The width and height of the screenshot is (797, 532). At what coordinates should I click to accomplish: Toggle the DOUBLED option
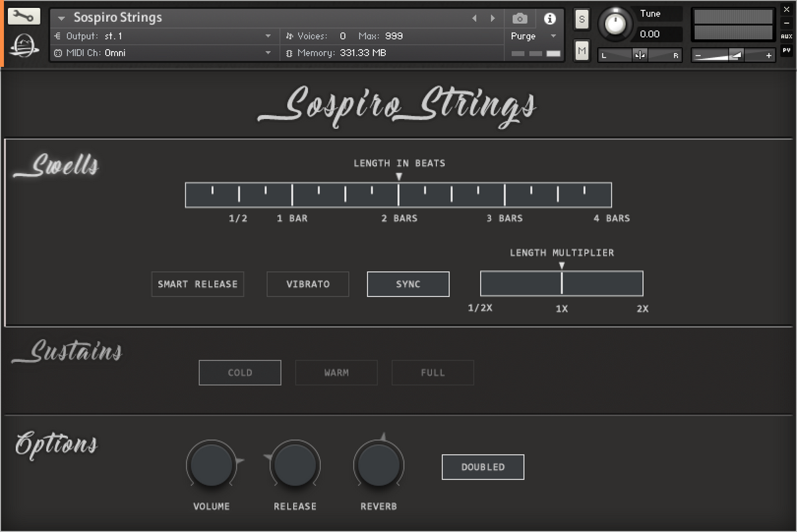point(483,467)
